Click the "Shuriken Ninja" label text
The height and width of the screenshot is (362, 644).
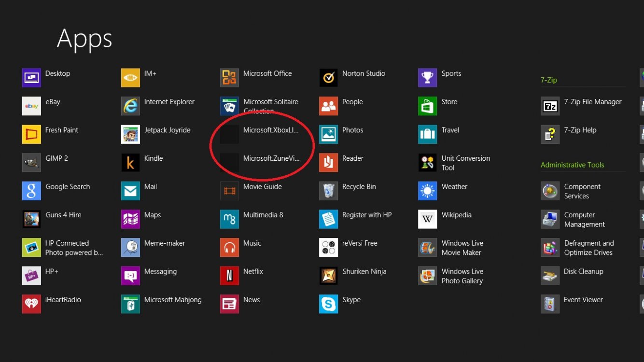pyautogui.click(x=364, y=271)
